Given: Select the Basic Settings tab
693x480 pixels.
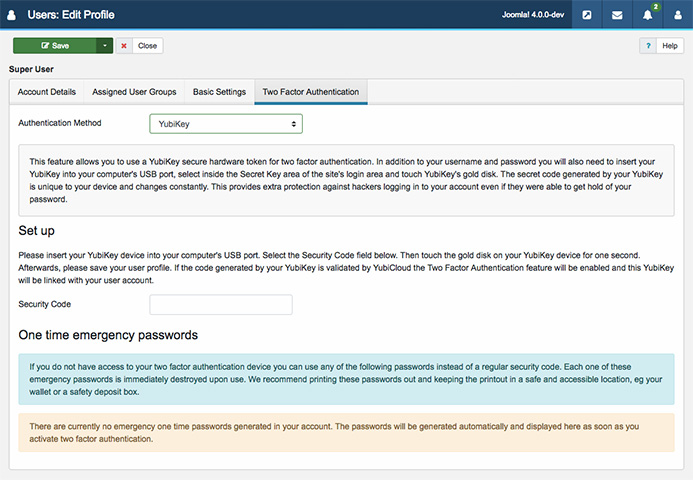Looking at the screenshot, I should [219, 92].
